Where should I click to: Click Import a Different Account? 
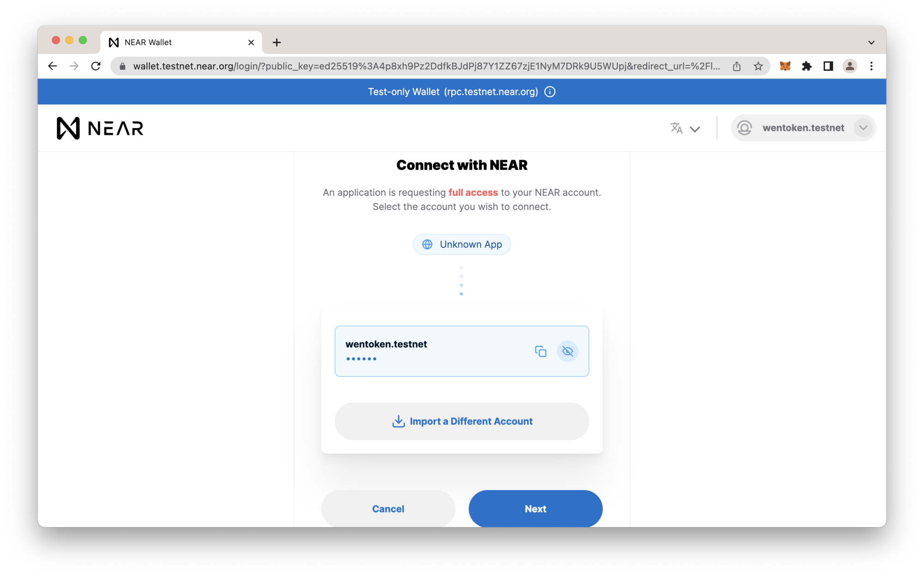coord(462,421)
